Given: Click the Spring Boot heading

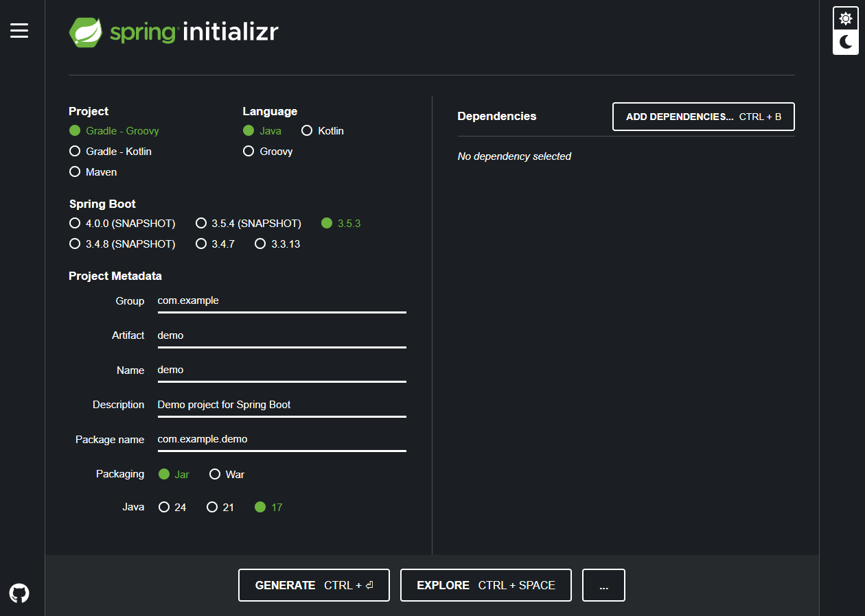Looking at the screenshot, I should [x=102, y=204].
